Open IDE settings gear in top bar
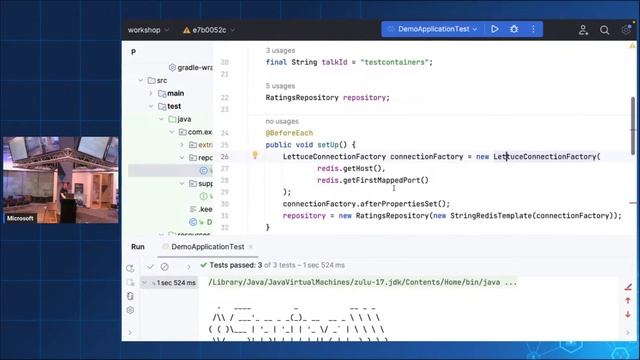This screenshot has width=640, height=360. point(626,30)
